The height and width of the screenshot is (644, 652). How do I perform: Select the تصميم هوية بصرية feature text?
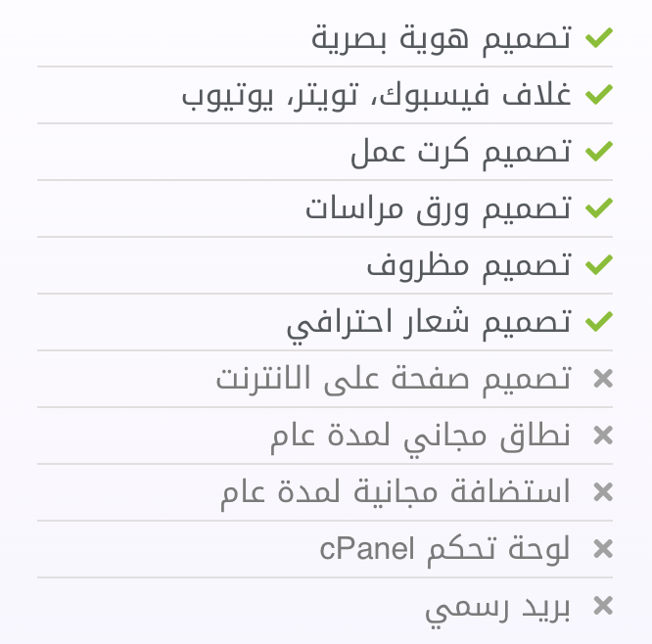442,38
